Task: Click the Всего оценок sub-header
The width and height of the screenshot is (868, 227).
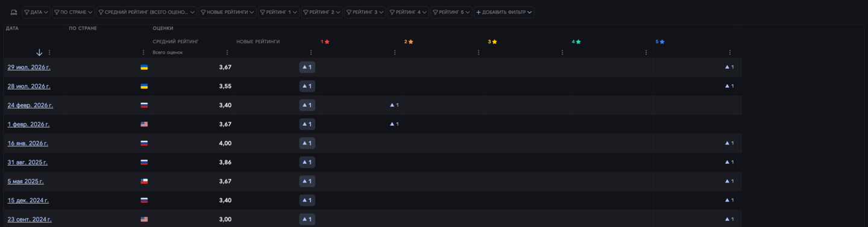Action: (168, 52)
